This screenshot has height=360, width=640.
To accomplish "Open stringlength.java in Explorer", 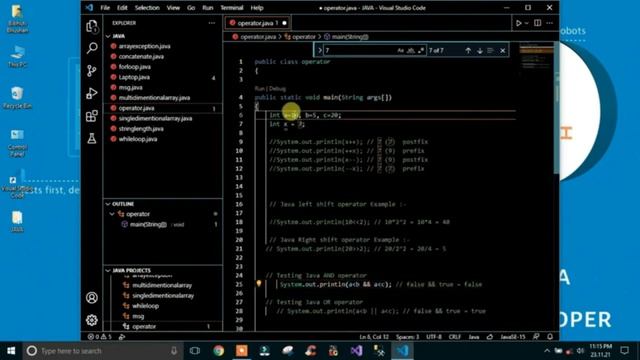I will [x=141, y=129].
